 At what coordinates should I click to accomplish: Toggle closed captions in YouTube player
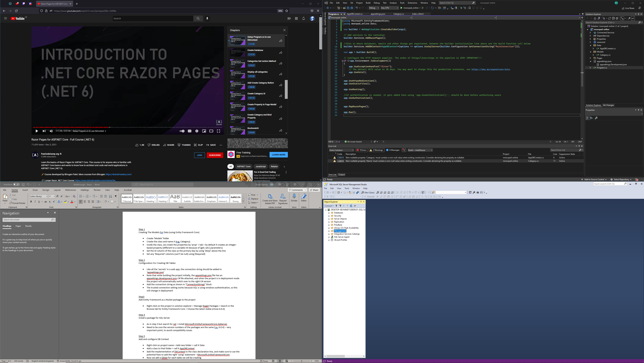pyautogui.click(x=190, y=131)
